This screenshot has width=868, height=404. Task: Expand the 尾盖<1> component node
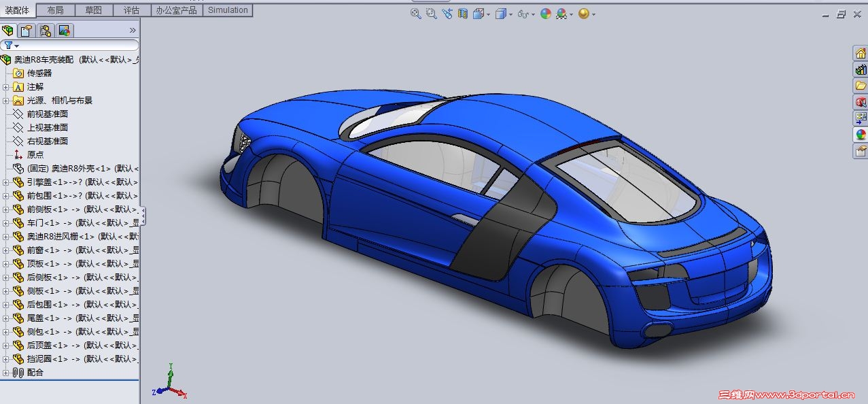click(6, 318)
